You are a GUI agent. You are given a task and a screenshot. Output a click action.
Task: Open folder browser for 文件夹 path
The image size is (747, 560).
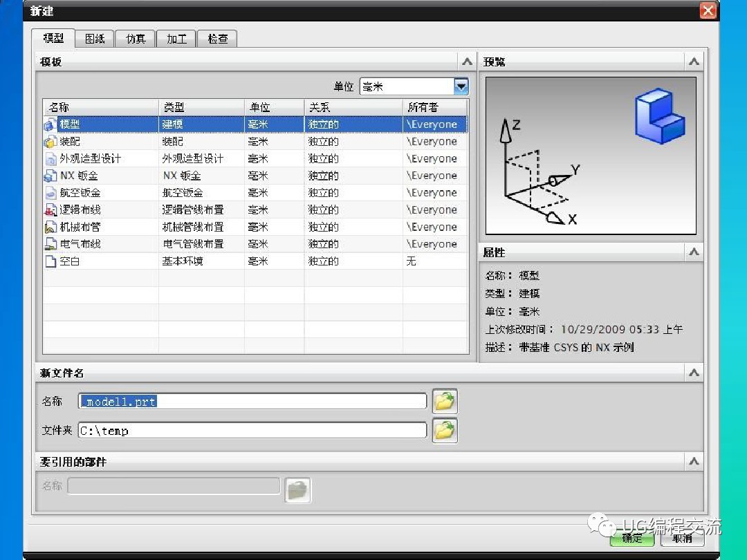(444, 429)
